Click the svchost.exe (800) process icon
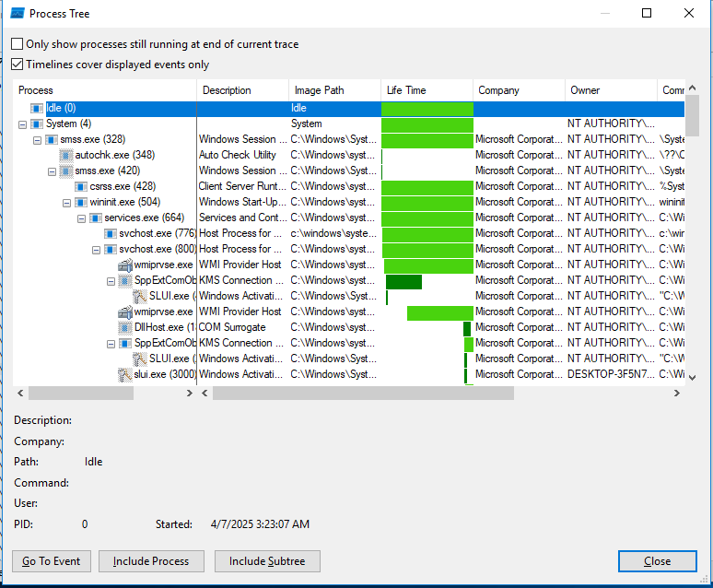This screenshot has width=713, height=588. point(111,250)
